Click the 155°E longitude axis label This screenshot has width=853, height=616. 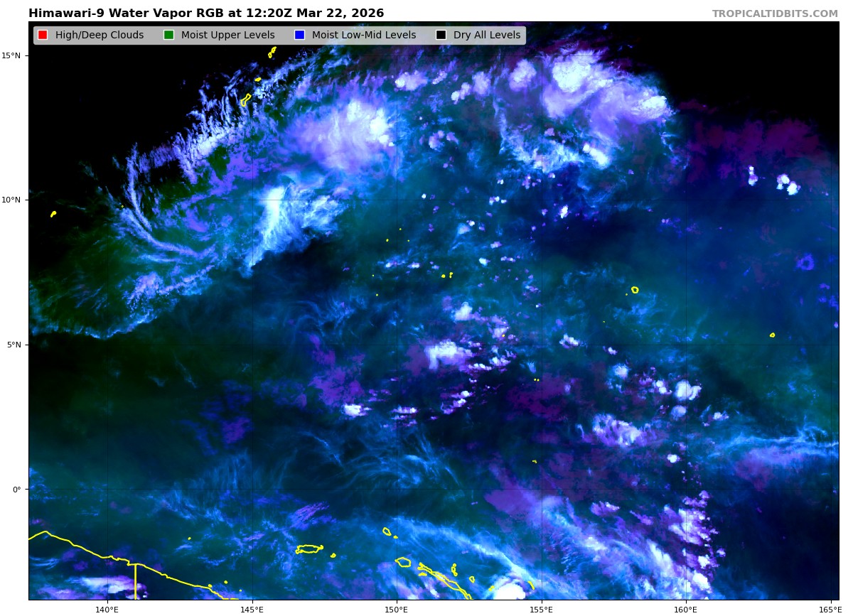(541, 609)
